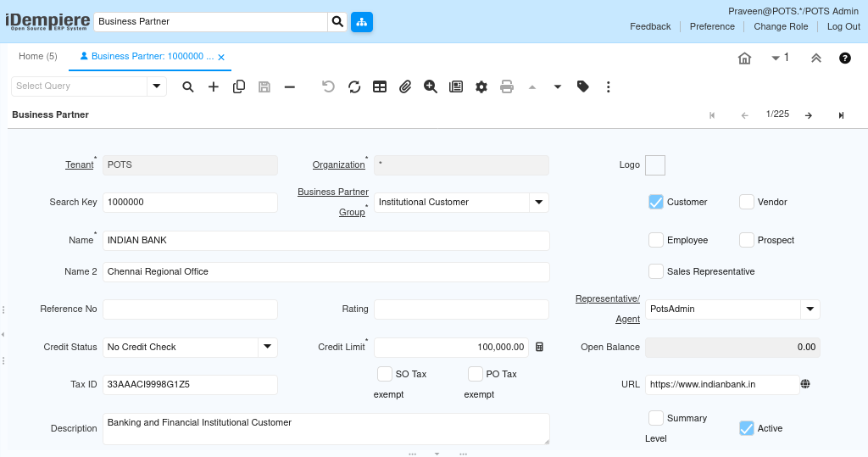The height and width of the screenshot is (457, 868).
Task: Go to parent record up-arrow icon
Action: point(532,87)
